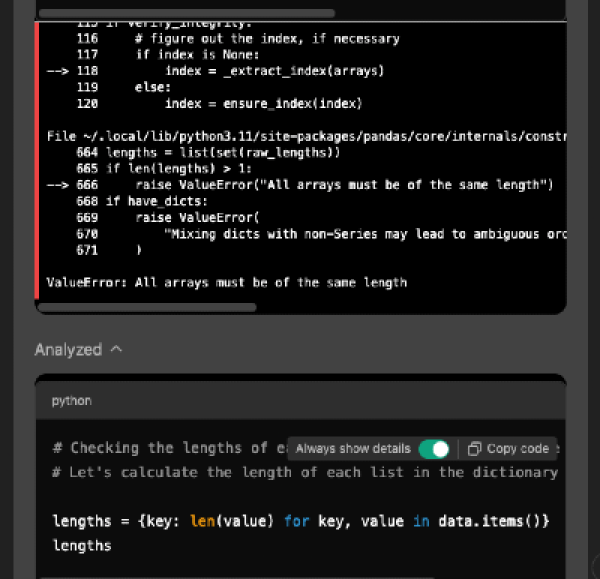
Task: Click the horizontal scrollbar under the ValueError output
Action: tap(152, 307)
